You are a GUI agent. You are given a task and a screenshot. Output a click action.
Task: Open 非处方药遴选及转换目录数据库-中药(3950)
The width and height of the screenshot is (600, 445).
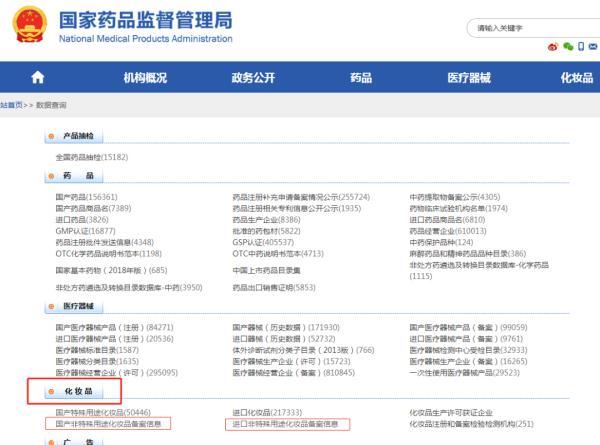[129, 287]
